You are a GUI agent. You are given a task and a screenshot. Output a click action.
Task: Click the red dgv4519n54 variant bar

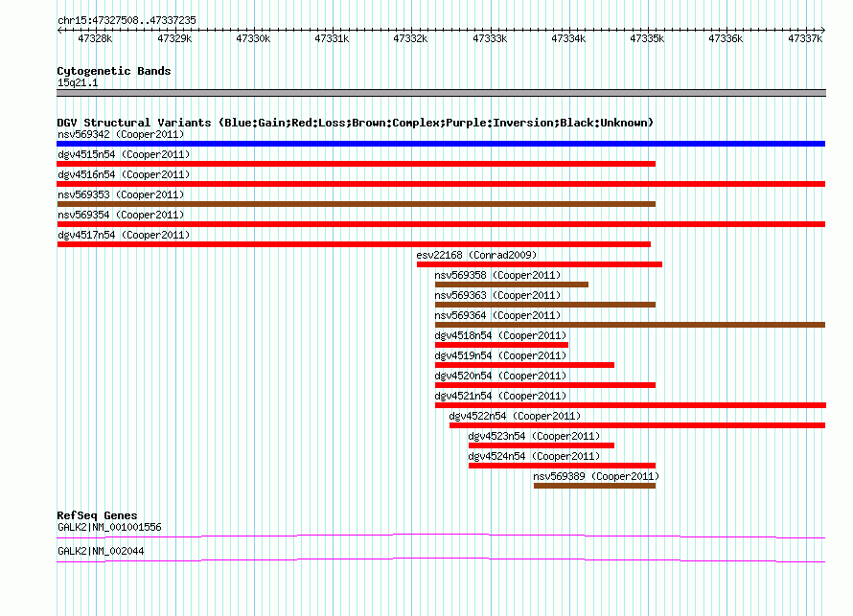click(524, 365)
